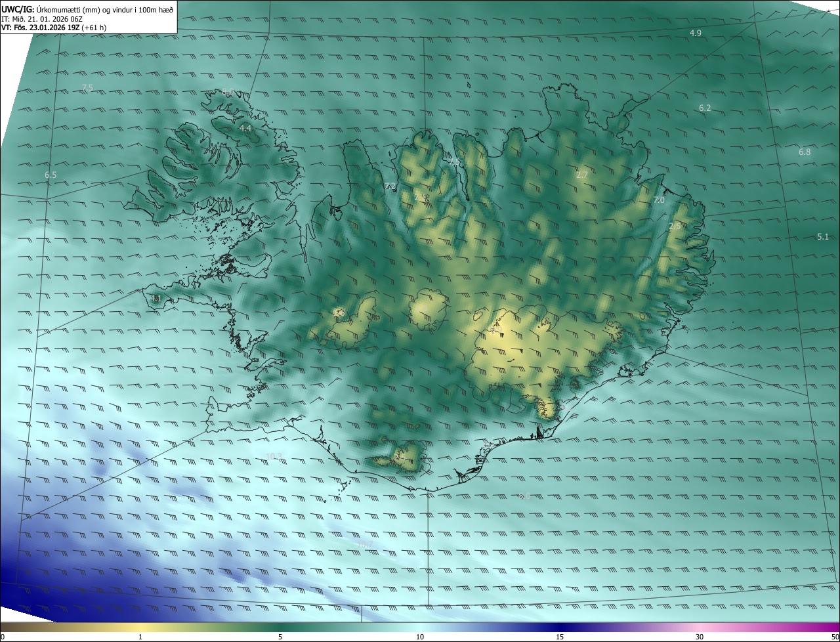Click the 4.9 value label on the map
The image size is (840, 642).
pyautogui.click(x=696, y=33)
